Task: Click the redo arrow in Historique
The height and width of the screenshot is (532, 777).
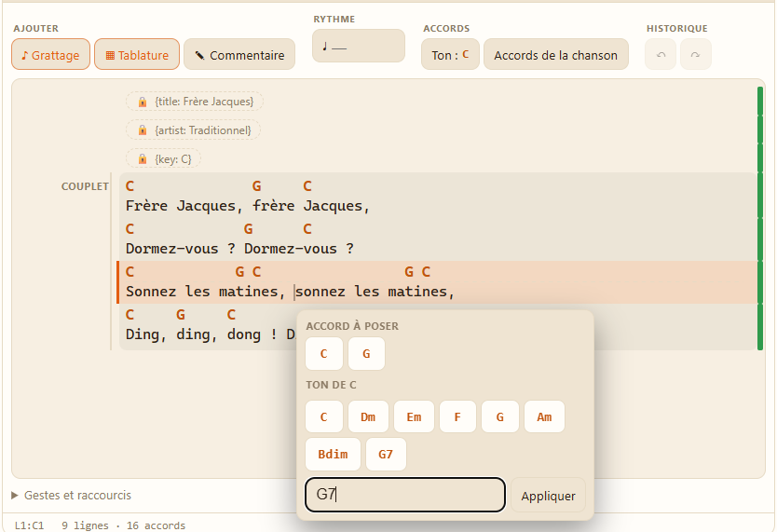Action: pyautogui.click(x=696, y=54)
